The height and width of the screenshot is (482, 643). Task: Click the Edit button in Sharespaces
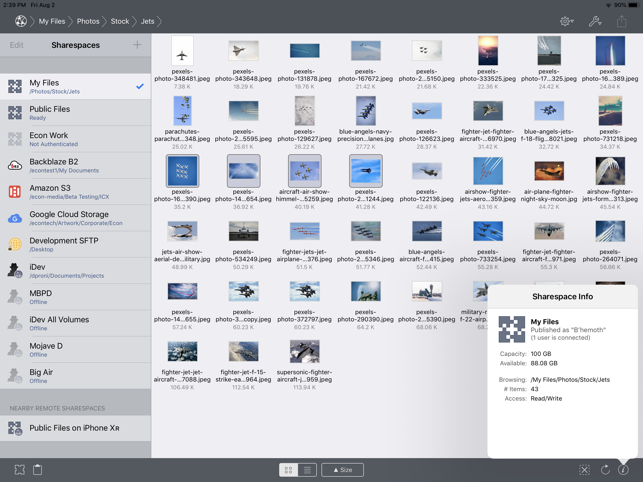[x=17, y=45]
